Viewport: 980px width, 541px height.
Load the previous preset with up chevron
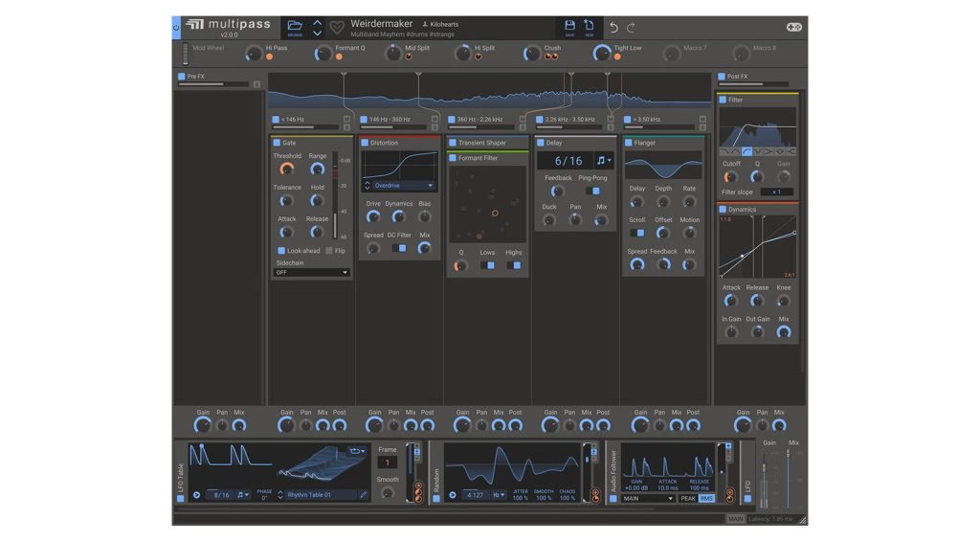pyautogui.click(x=318, y=23)
